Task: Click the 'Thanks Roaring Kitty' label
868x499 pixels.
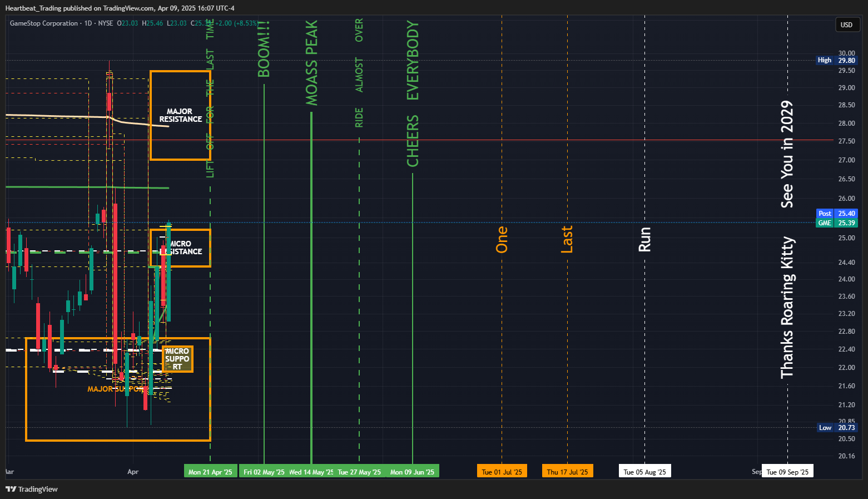Action: (x=787, y=308)
